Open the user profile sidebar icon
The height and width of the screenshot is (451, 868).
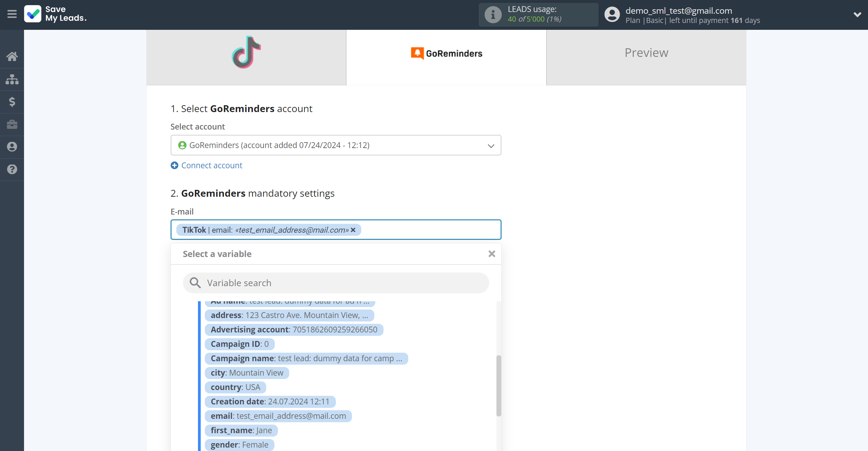click(12, 147)
